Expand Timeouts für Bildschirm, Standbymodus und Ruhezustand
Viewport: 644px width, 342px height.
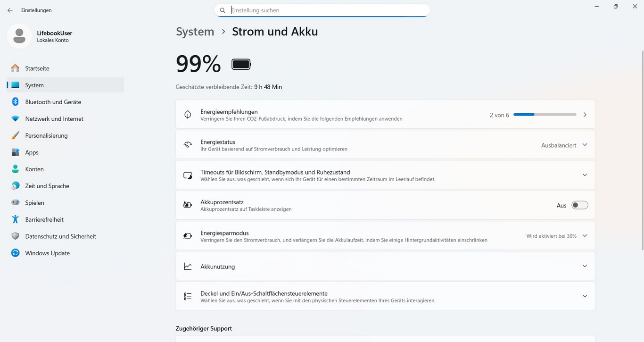coord(585,175)
